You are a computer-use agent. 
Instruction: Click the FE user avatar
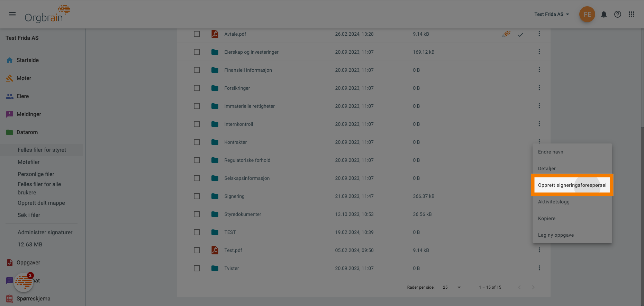(587, 14)
